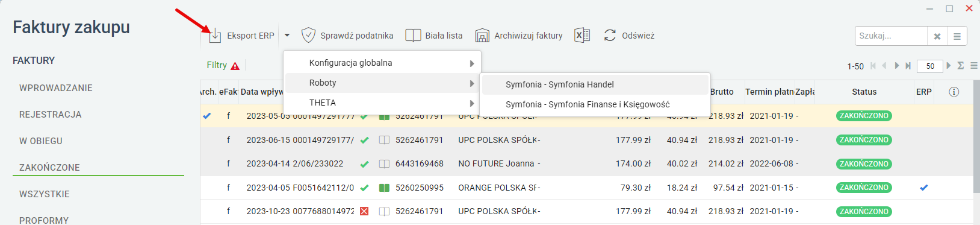The image size is (980, 225).
Task: Export invoices using the Excel icon
Action: [x=582, y=36]
